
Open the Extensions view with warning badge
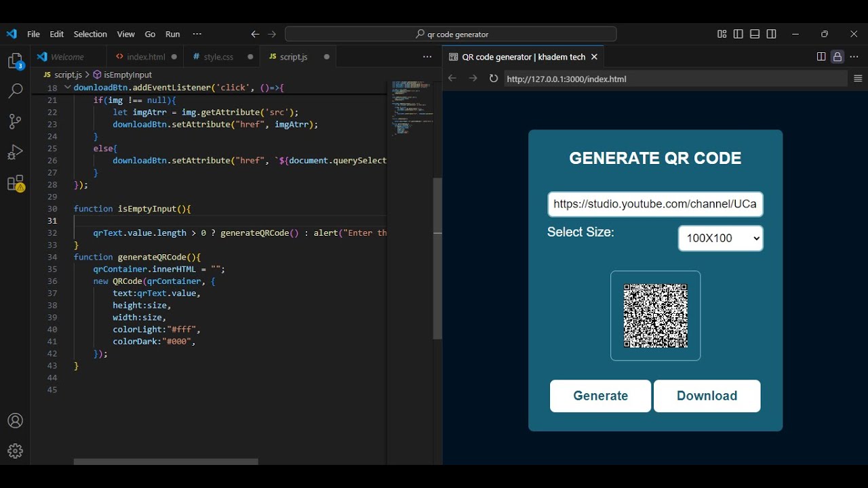(16, 183)
